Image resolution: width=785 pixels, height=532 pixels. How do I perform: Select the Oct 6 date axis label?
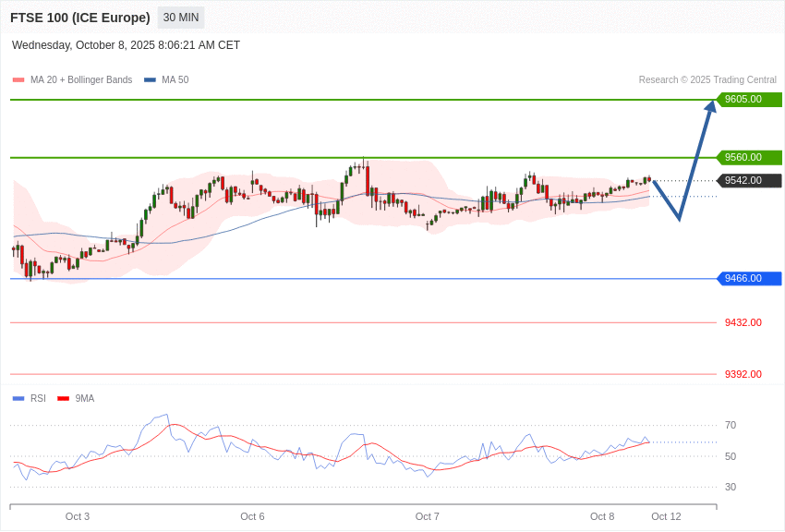[252, 516]
